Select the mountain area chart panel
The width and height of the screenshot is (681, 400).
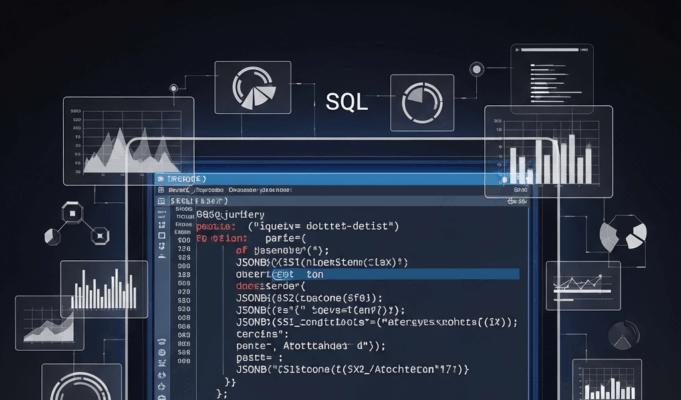click(x=129, y=141)
